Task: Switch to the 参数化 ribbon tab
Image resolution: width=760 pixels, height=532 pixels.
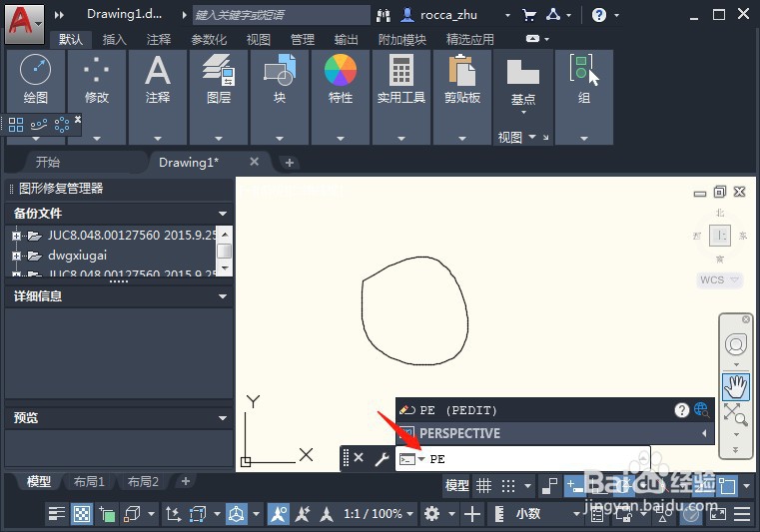Action: [209, 39]
